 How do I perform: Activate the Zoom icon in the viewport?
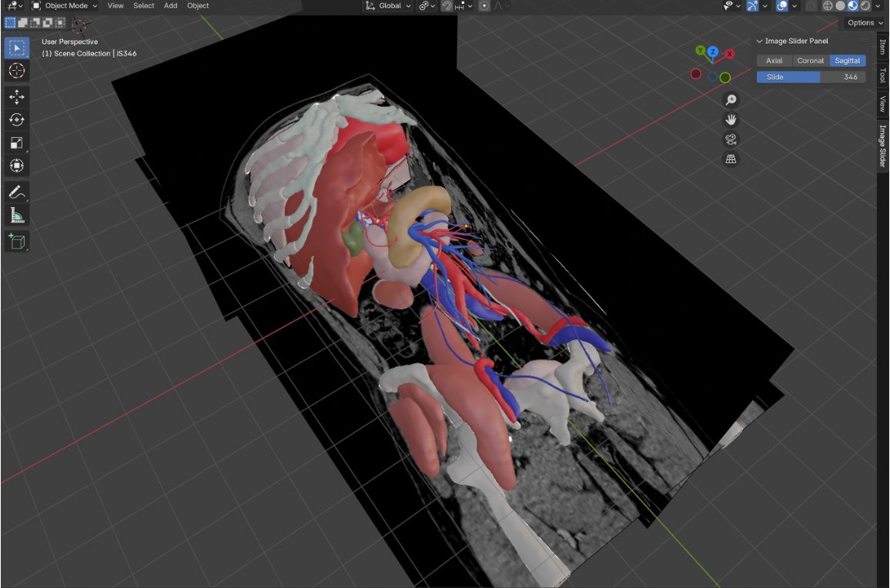coord(731,99)
